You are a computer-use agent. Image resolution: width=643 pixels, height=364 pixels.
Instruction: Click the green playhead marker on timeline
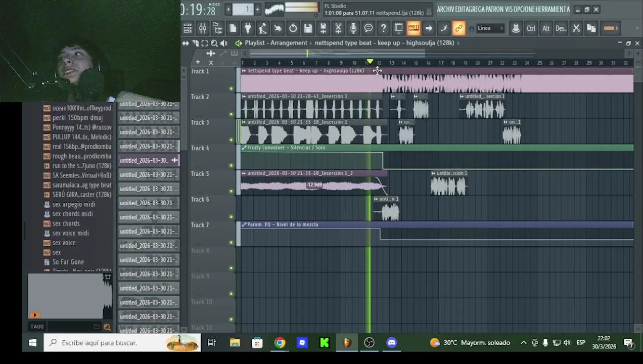(x=370, y=62)
